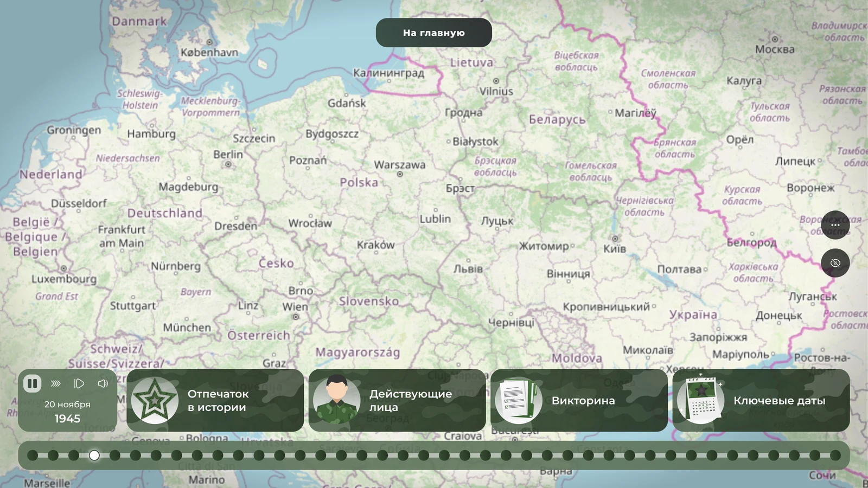
Task: Click the Москва label on the map
Action: point(775,49)
